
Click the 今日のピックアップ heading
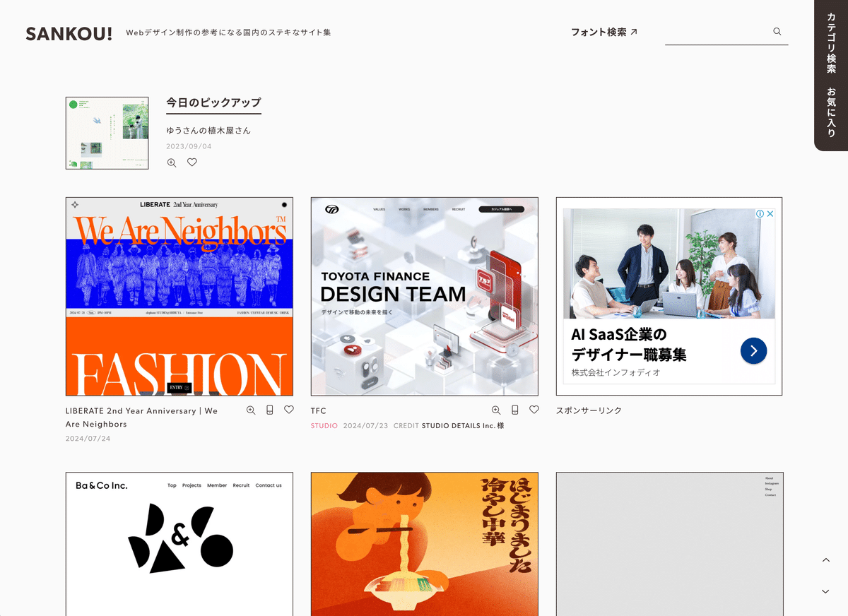point(213,102)
